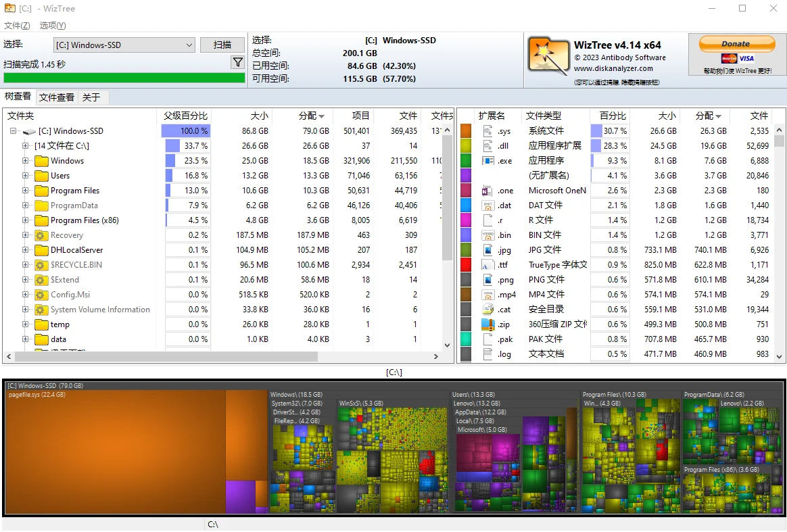This screenshot has width=787, height=532.
Task: Open the 分配 column sort dropdown arrow
Action: click(323, 115)
